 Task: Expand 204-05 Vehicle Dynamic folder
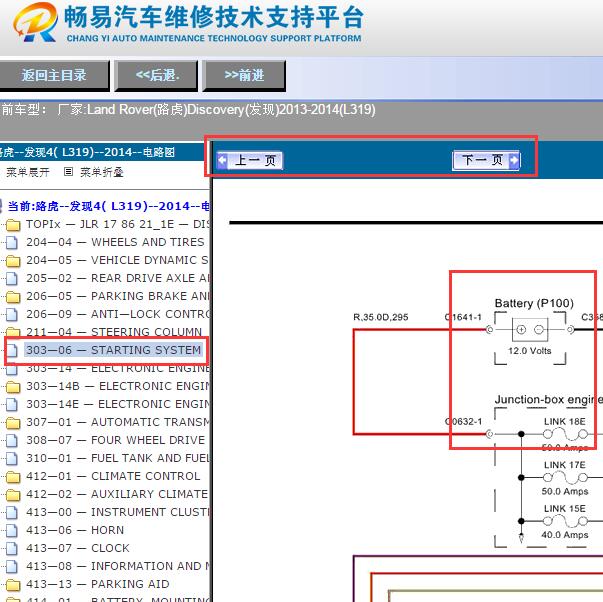click(117, 260)
